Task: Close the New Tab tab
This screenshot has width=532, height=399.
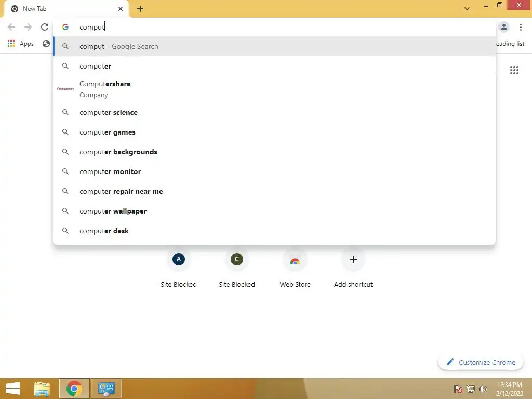Action: click(x=121, y=9)
